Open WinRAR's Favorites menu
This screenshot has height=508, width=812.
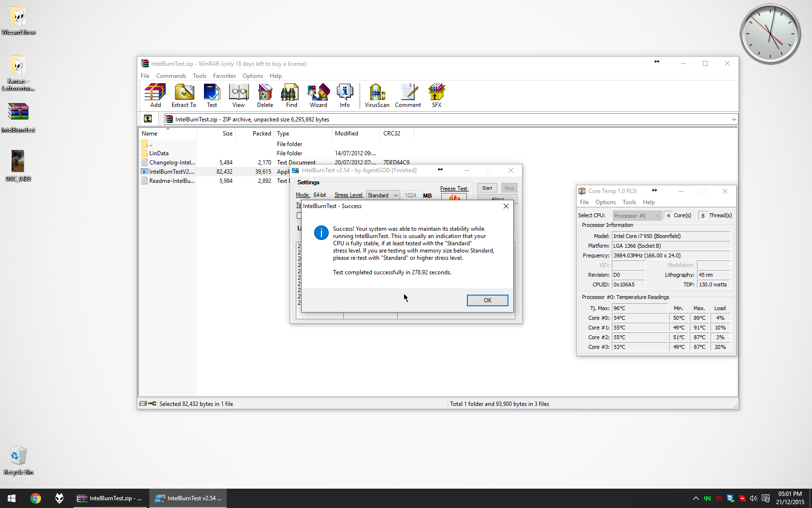tap(224, 76)
